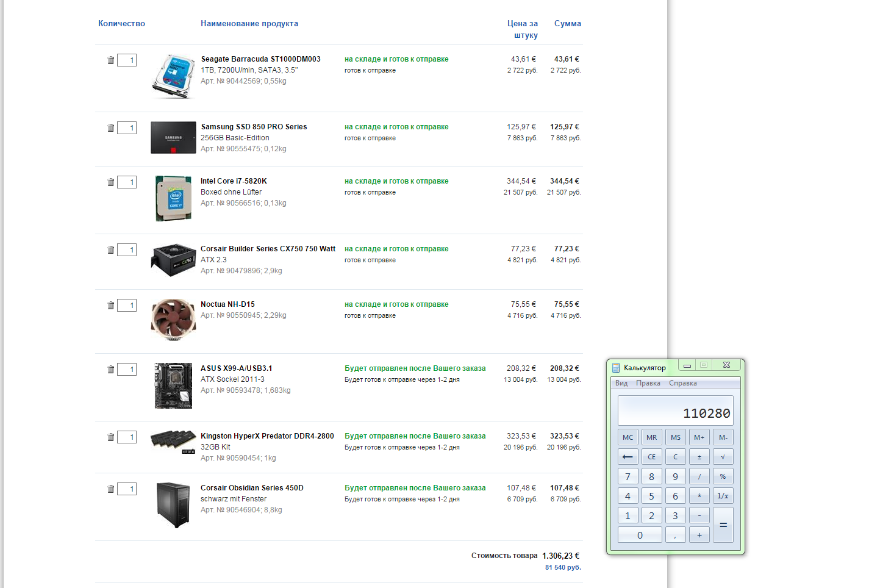894x588 pixels.
Task: Open the calculator Правка menu
Action: coord(648,383)
